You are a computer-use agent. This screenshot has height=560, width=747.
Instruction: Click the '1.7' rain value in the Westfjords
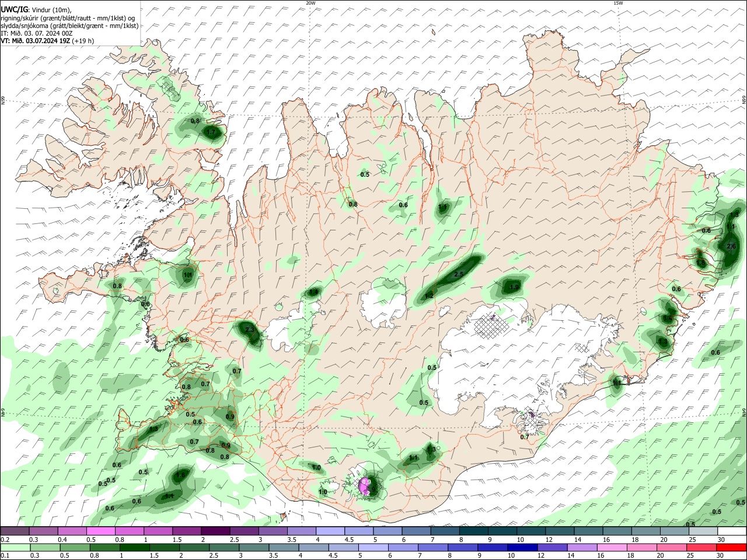pos(211,132)
